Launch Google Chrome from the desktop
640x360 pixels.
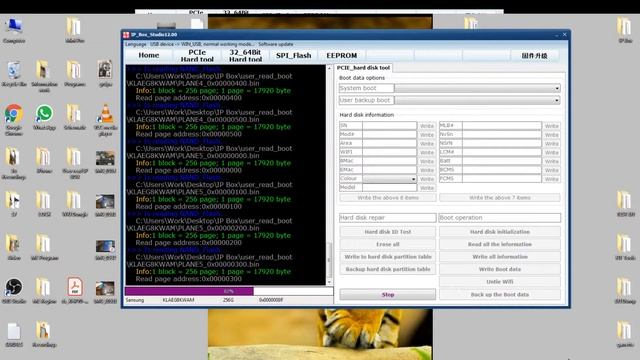(14, 115)
